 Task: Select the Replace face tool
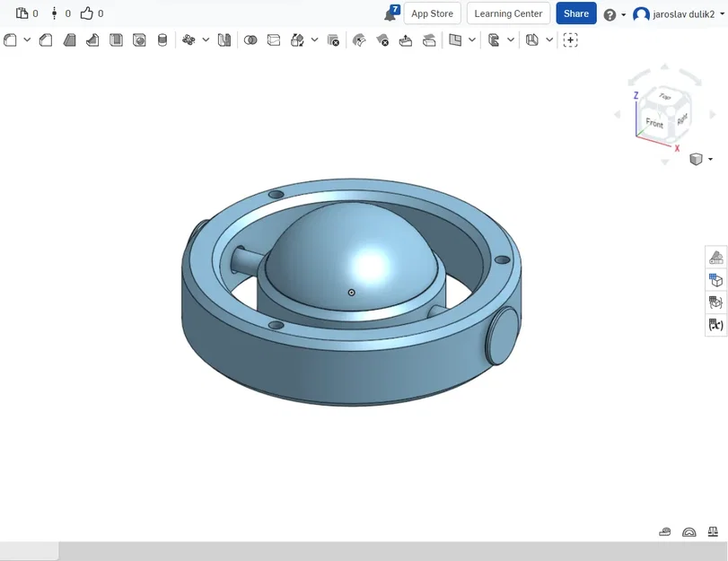[x=429, y=40]
